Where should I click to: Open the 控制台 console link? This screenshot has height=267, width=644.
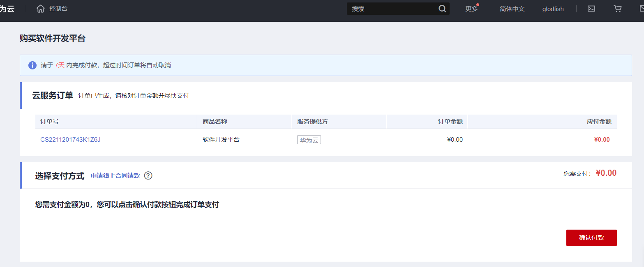click(x=58, y=9)
